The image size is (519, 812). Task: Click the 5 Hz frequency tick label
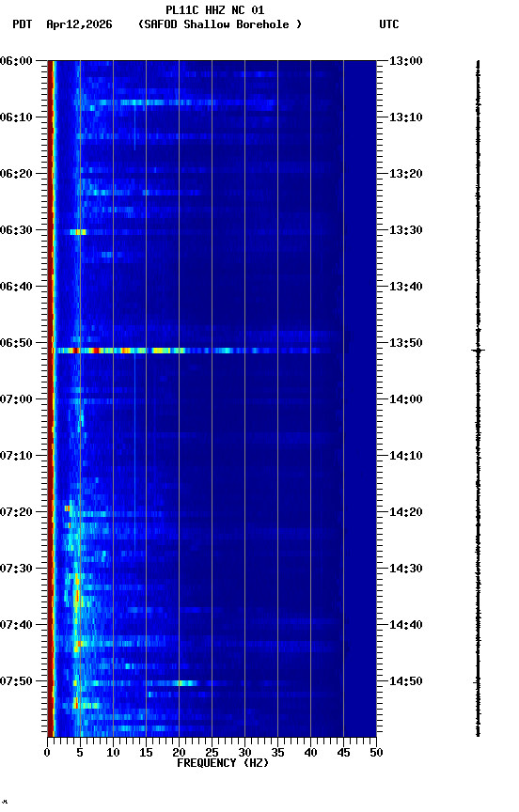point(80,753)
